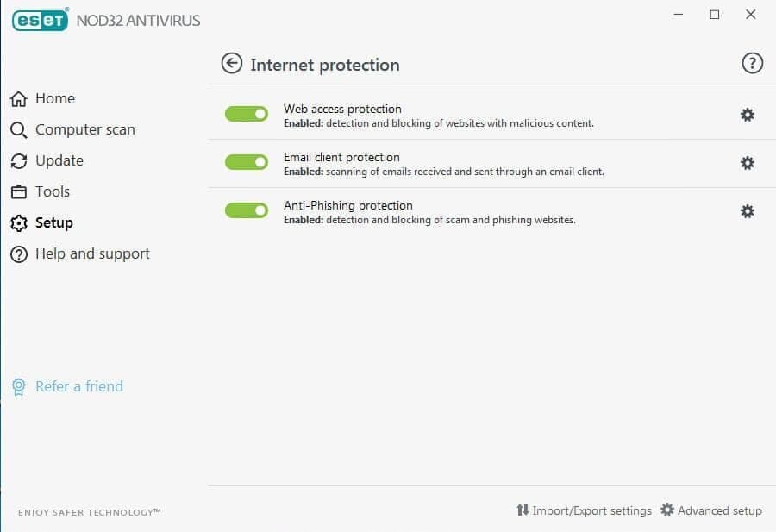Click the Setup gear icon in the sidebar
Screen dimensions: 776x532
tap(18, 222)
